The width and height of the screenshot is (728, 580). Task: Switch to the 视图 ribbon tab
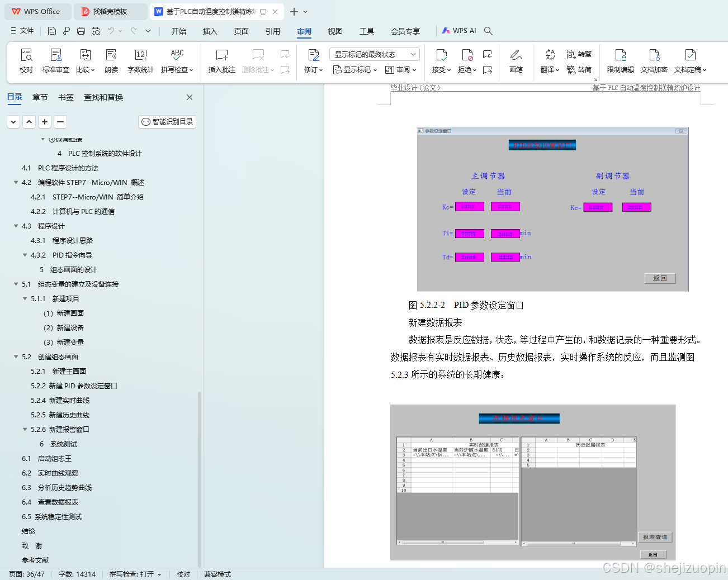click(x=335, y=31)
